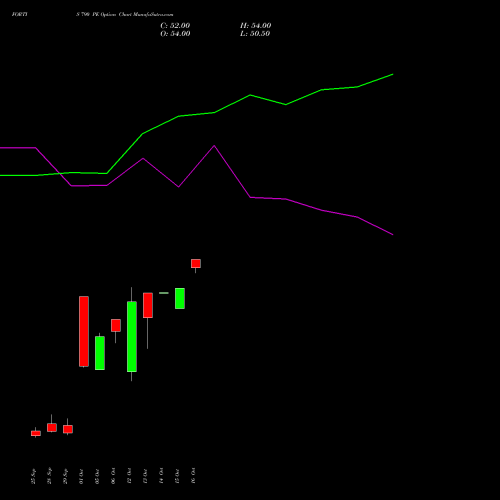Select the 16 Oct date label
This screenshot has width=500, height=500.
pos(193,476)
